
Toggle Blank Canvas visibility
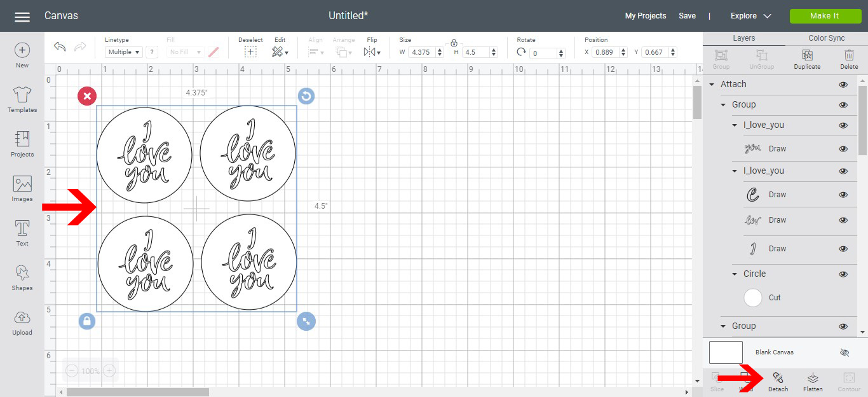click(x=844, y=352)
